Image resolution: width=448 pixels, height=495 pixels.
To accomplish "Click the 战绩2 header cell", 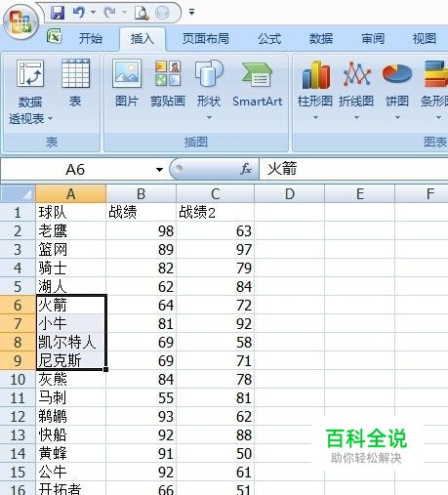I will 215,213.
